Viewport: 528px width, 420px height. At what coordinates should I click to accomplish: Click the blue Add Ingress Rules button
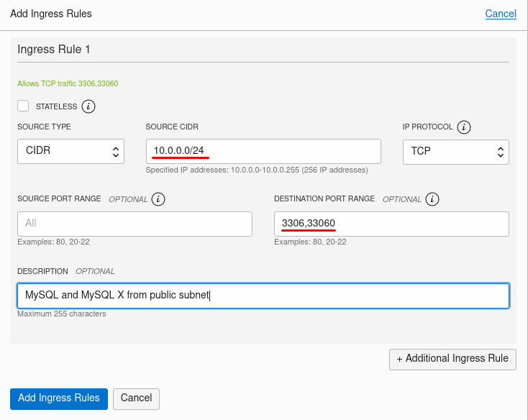point(59,399)
